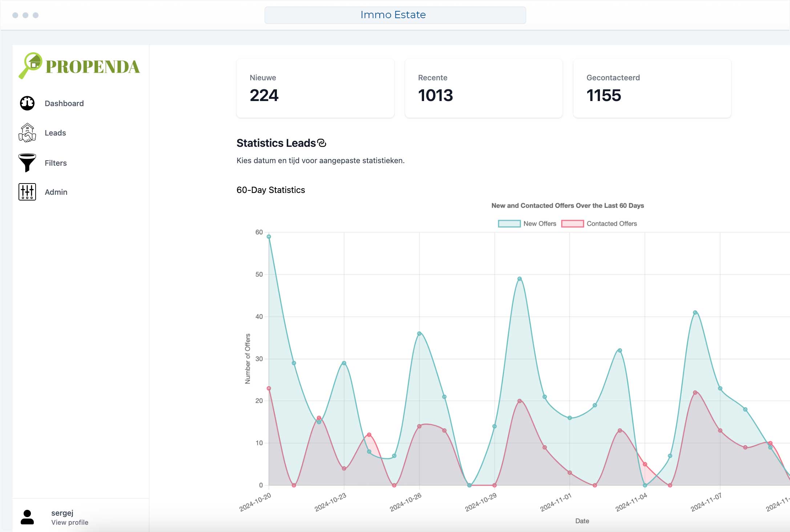
Task: Click the View profile link
Action: [x=70, y=523]
